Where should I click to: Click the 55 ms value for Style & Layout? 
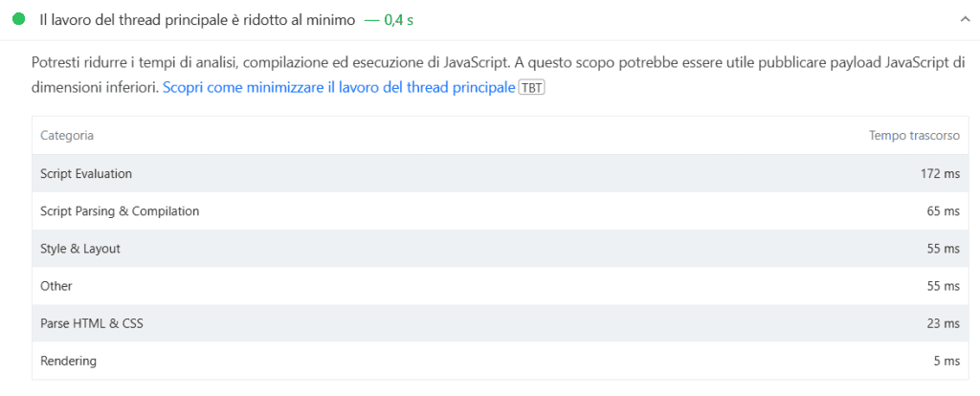click(943, 249)
